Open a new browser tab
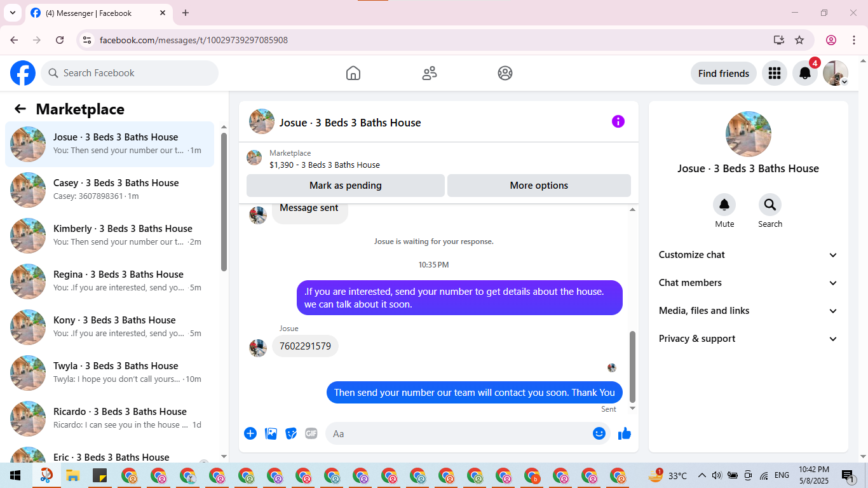The image size is (868, 488). coord(186,13)
